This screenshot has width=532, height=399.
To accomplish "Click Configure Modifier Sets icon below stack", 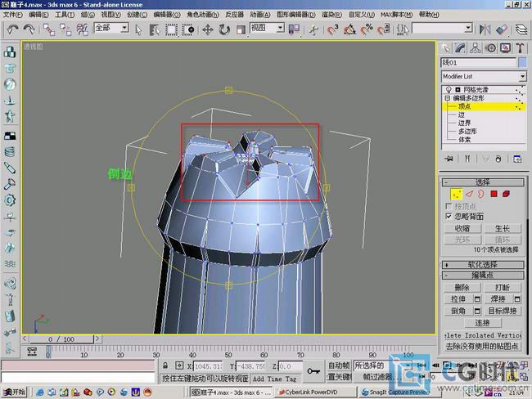I will click(517, 159).
